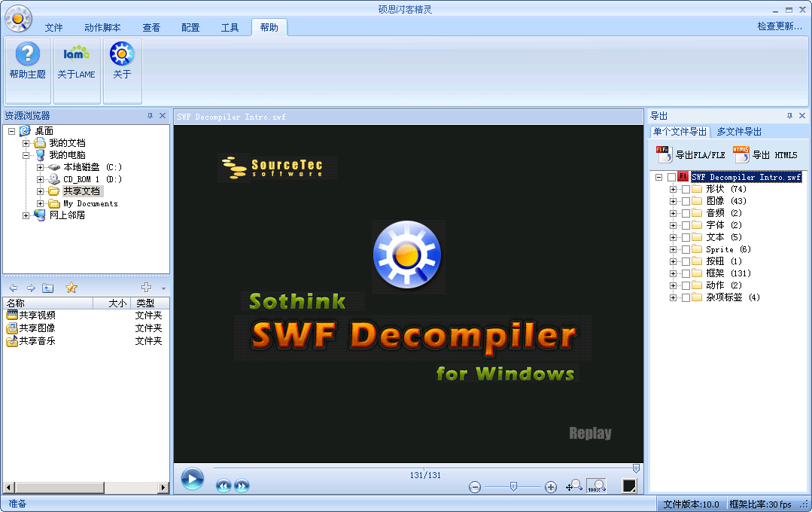
Task: Open the 查看 menu tab
Action: point(151,27)
